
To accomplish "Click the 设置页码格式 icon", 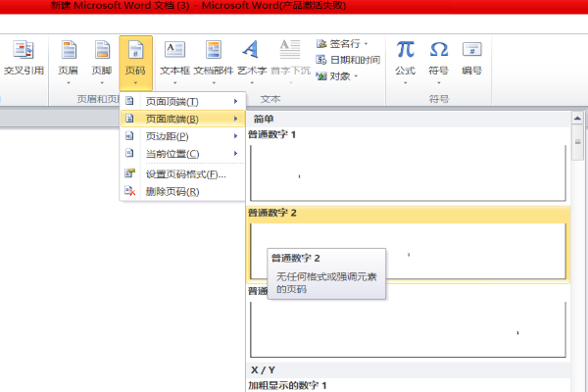I will click(129, 173).
